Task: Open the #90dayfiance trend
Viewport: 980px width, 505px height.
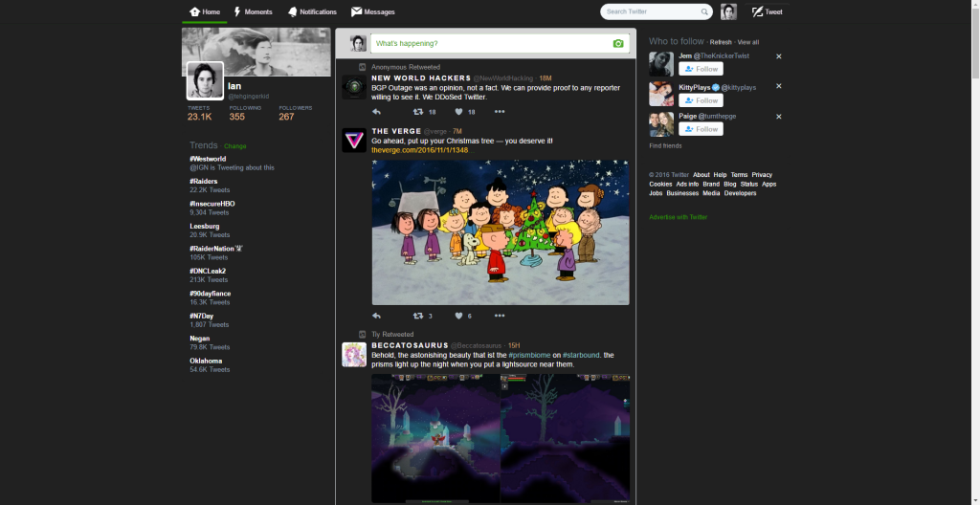Action: click(211, 294)
